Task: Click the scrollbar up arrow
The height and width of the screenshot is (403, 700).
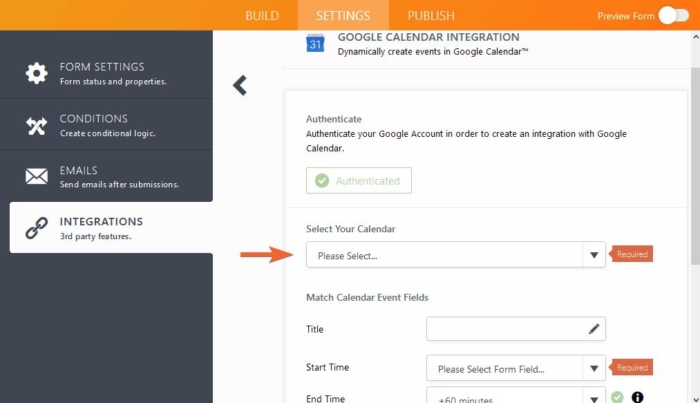Action: 695,37
